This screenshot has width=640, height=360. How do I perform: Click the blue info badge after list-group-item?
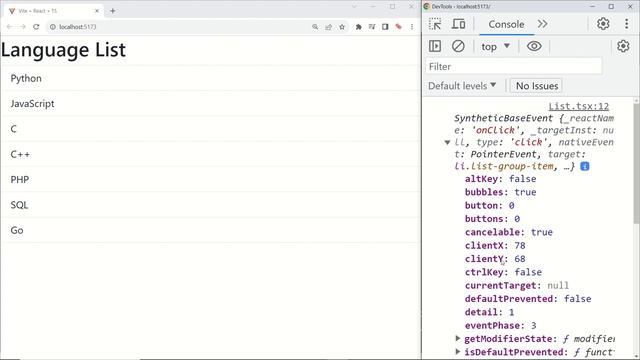pos(585,166)
